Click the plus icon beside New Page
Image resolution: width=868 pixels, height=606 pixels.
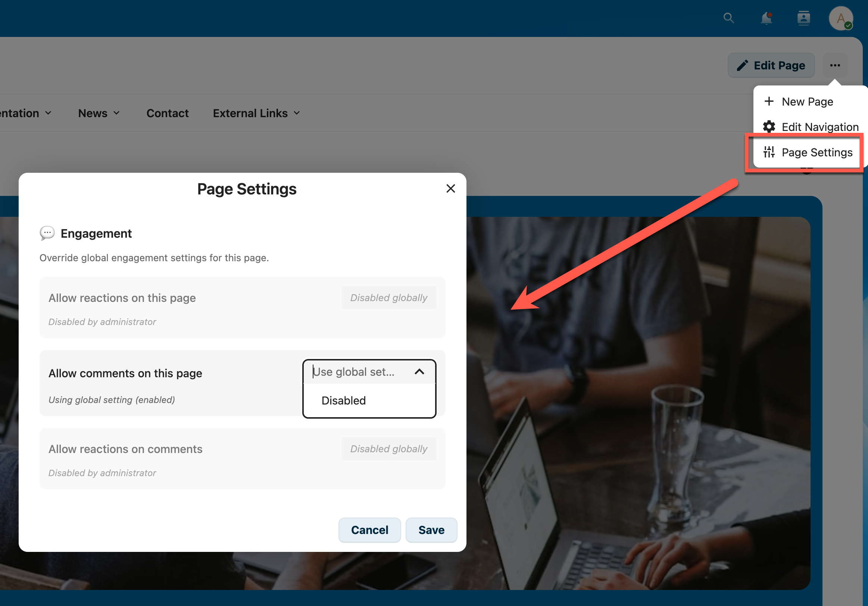tap(769, 101)
